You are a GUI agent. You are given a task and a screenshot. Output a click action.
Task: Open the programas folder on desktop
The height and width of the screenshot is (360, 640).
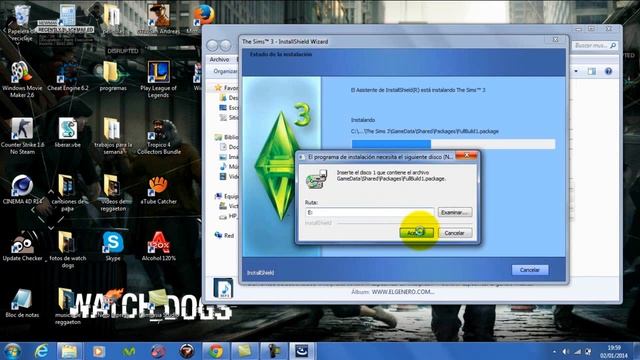[x=113, y=77]
